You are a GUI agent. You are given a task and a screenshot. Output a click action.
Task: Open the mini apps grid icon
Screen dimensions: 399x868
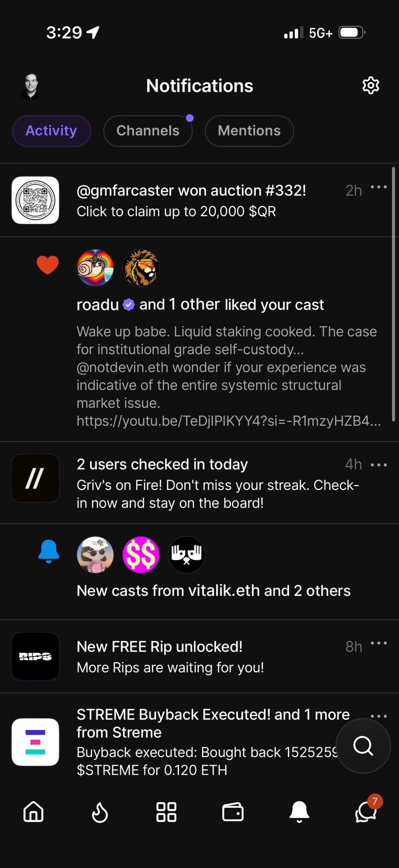(167, 813)
